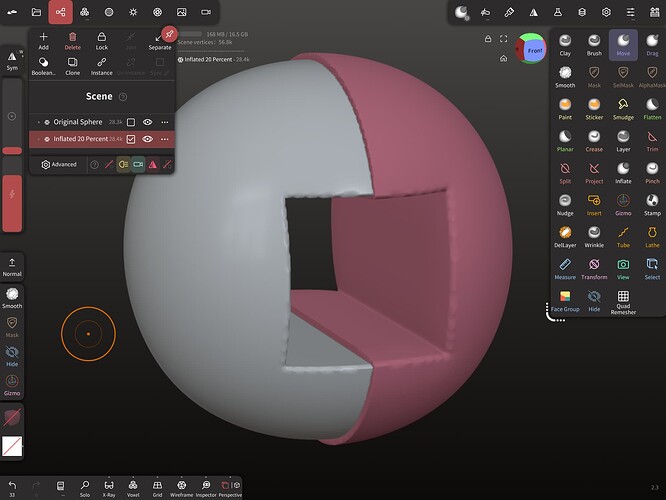This screenshot has height=500, width=666.
Task: Select the Flatten tool
Action: click(652, 109)
